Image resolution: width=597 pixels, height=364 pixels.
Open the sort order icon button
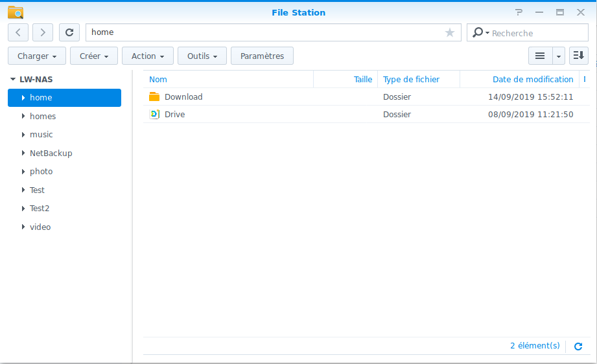coord(579,56)
